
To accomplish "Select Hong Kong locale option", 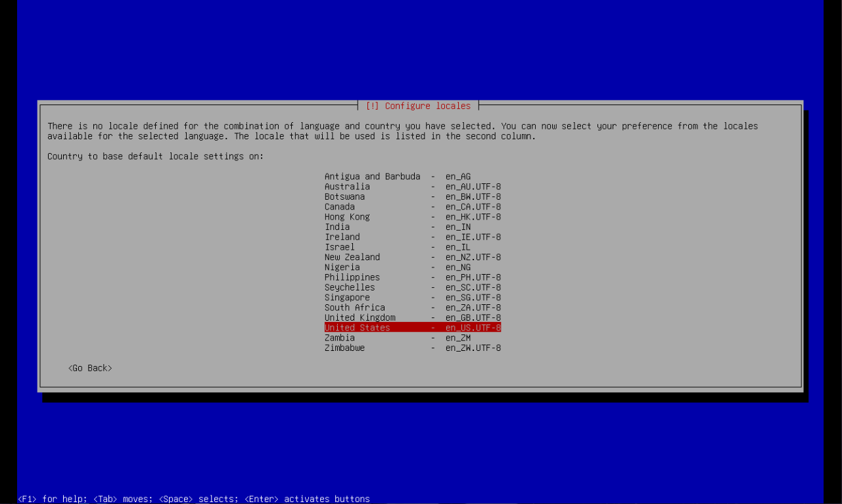I will [x=412, y=217].
